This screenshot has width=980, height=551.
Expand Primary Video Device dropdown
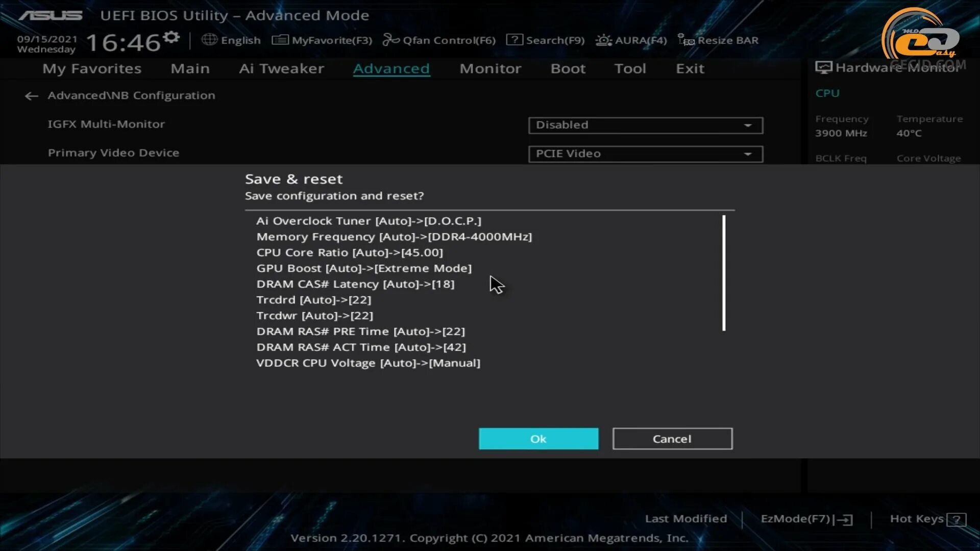(x=748, y=154)
